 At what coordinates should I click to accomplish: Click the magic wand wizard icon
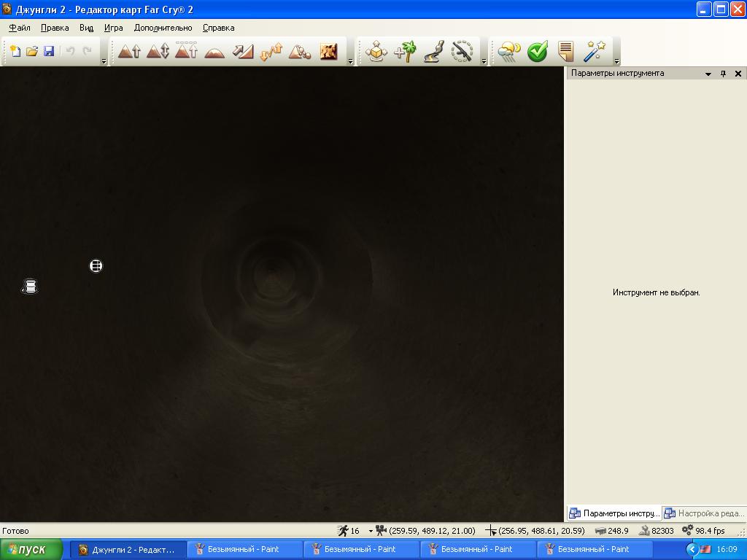pos(594,51)
